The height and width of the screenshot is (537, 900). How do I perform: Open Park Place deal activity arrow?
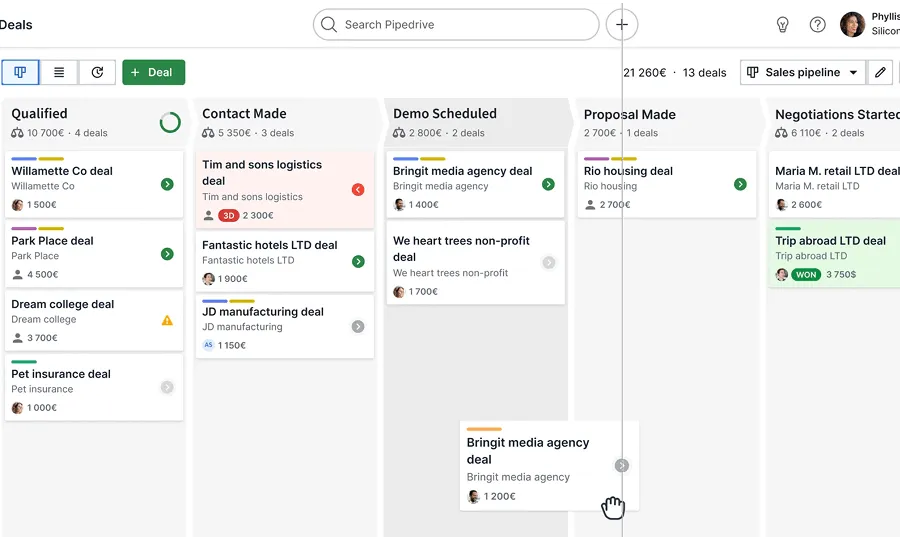coord(167,254)
